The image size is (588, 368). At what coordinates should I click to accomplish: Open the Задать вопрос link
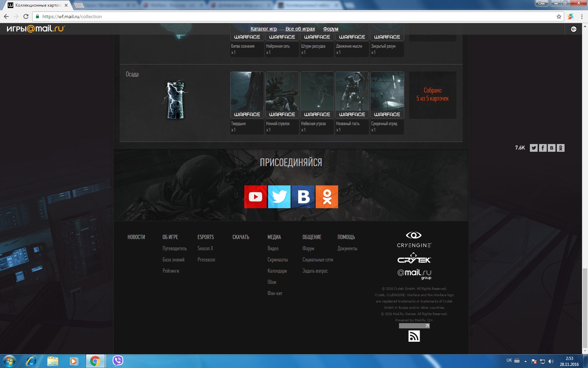pos(315,271)
